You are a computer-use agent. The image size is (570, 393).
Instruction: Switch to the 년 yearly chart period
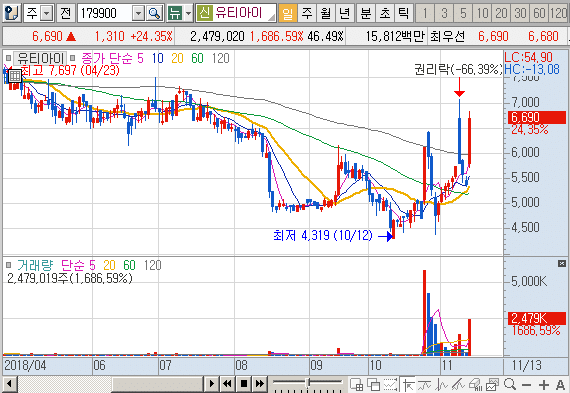click(345, 13)
